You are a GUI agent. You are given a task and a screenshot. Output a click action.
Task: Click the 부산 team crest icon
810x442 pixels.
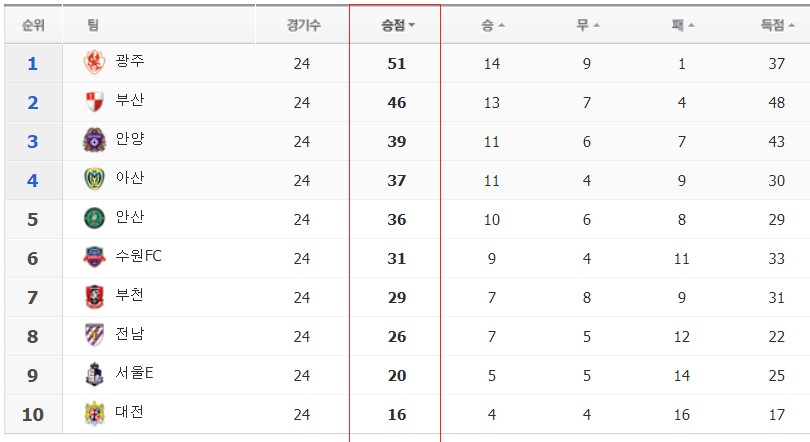[x=95, y=102]
